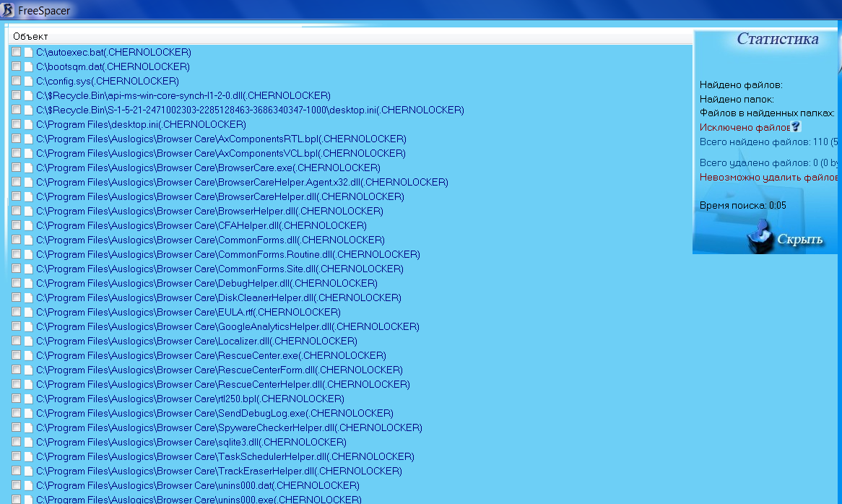This screenshot has width=842, height=504.
Task: Click file icon of CommonForms.Routine.dll
Action: (28, 254)
